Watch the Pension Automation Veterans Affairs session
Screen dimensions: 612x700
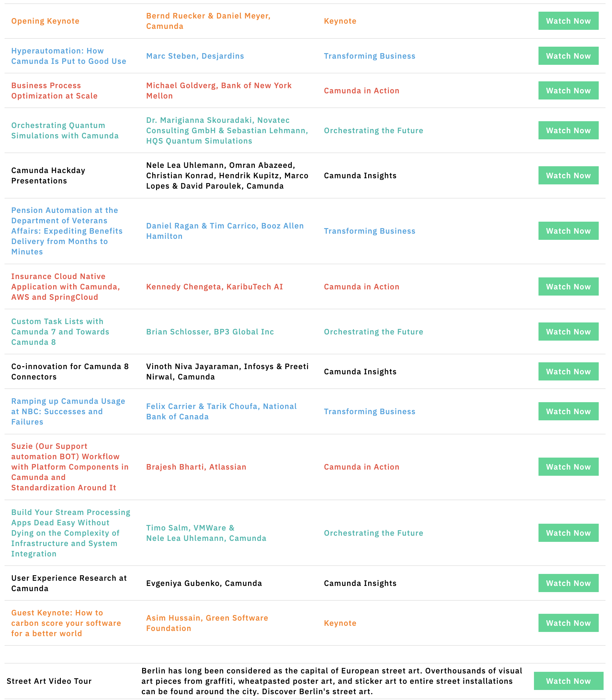pyautogui.click(x=568, y=231)
